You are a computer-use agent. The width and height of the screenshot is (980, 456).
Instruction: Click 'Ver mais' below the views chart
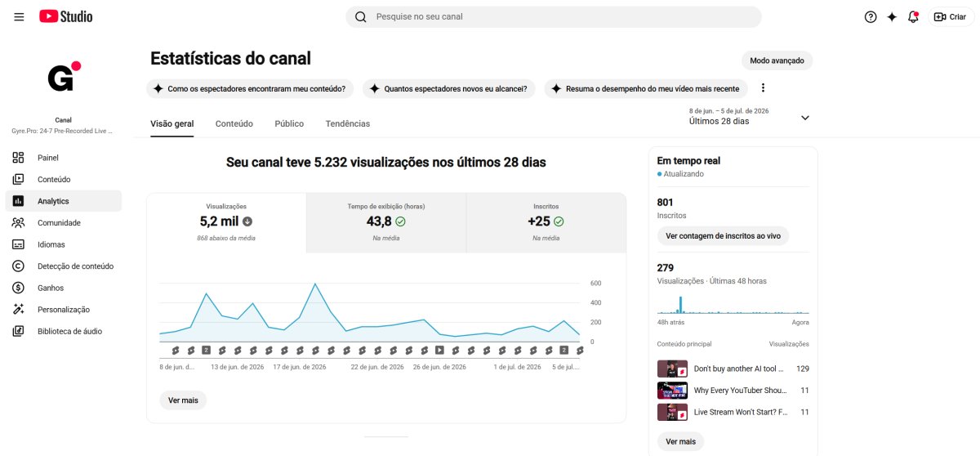183,400
